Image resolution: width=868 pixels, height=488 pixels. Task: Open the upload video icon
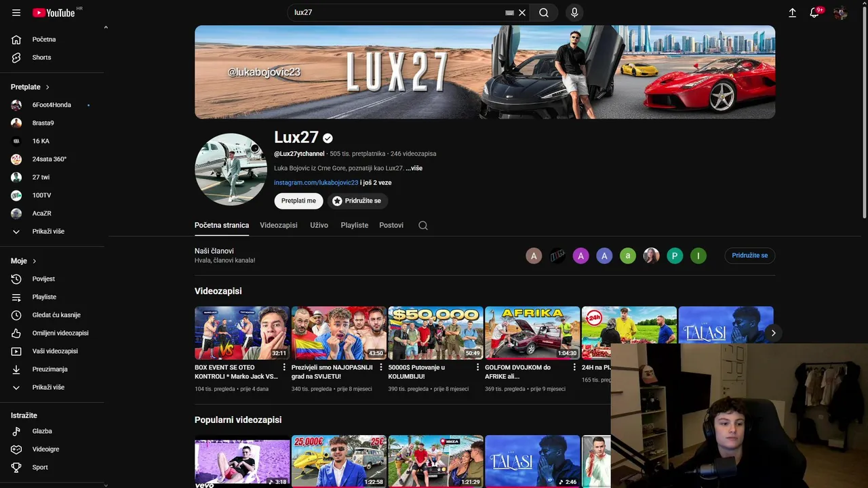792,12
